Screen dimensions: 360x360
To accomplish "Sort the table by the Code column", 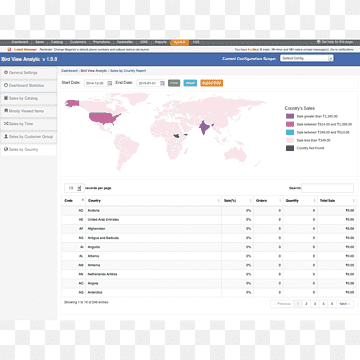I will pyautogui.click(x=73, y=201).
